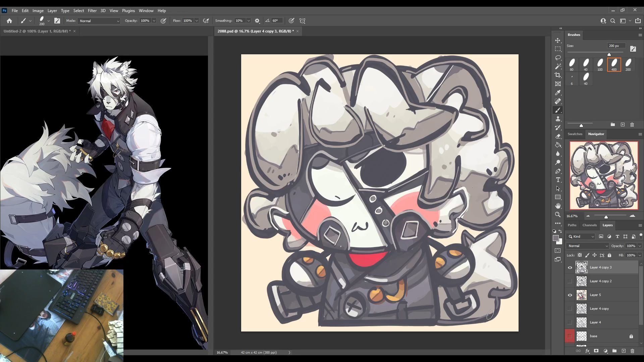Switch to the Untitled-2 document tab
The image size is (644, 362).
tap(37, 31)
